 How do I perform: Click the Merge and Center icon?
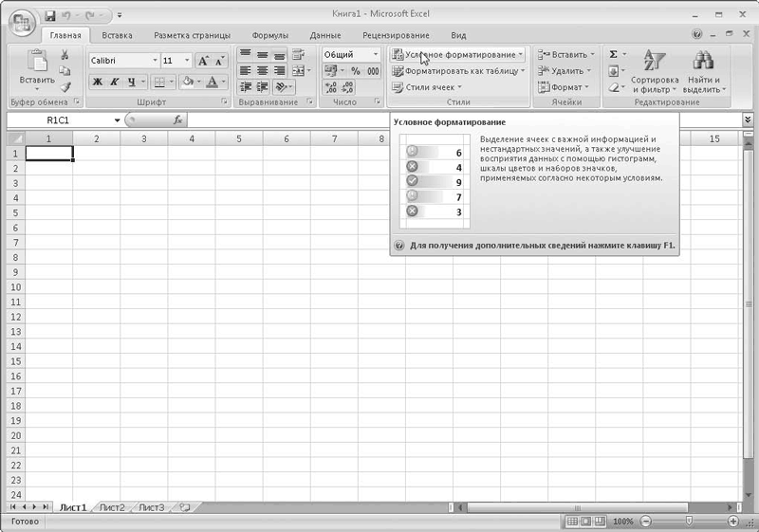(300, 71)
